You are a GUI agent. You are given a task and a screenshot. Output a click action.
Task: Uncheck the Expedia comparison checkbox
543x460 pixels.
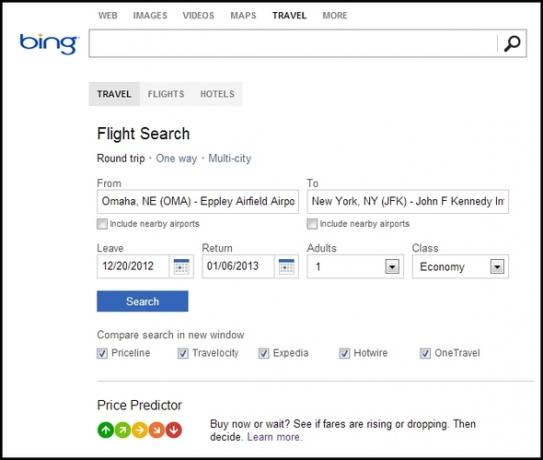pyautogui.click(x=264, y=353)
